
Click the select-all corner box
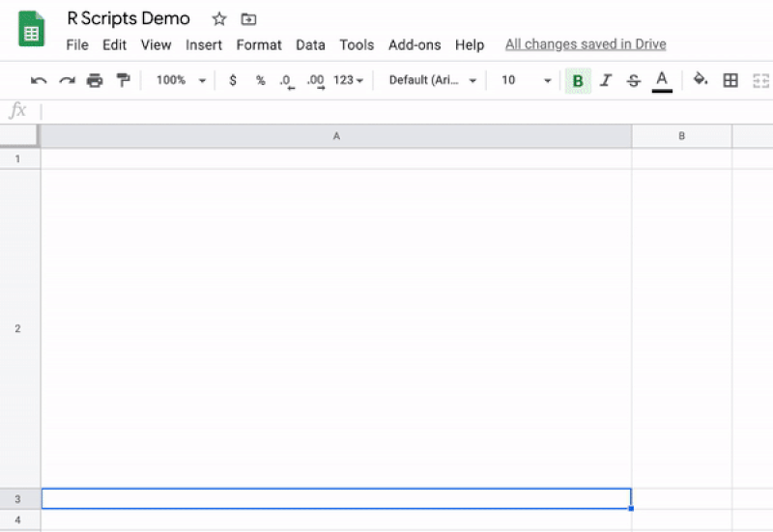(x=18, y=135)
